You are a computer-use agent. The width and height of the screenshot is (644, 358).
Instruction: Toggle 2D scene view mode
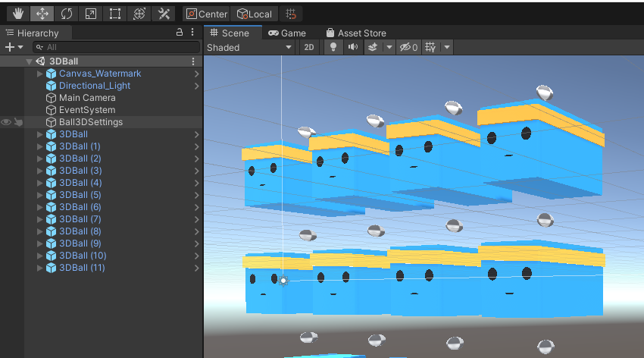309,47
